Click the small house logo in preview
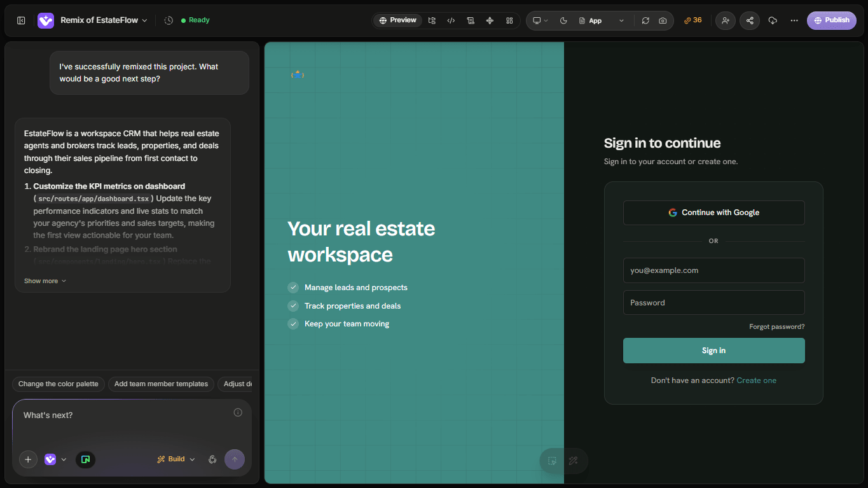This screenshot has width=868, height=488. point(298,74)
